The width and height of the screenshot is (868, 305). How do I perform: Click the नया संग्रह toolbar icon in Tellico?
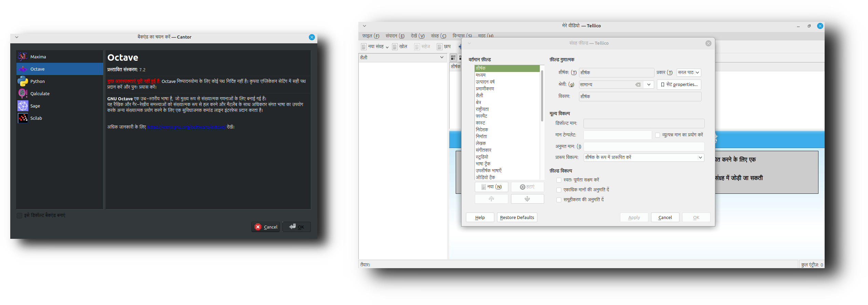tap(364, 47)
